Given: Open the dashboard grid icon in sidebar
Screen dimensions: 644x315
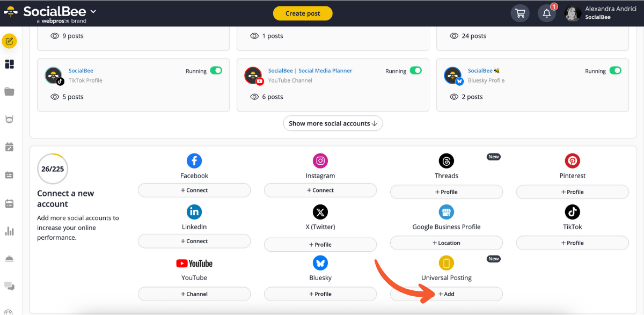Looking at the screenshot, I should [9, 64].
